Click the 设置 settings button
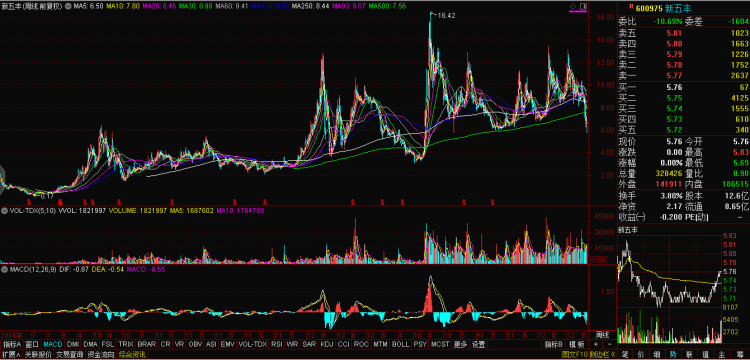Viewport: 750px width, 360px height. click(x=478, y=344)
